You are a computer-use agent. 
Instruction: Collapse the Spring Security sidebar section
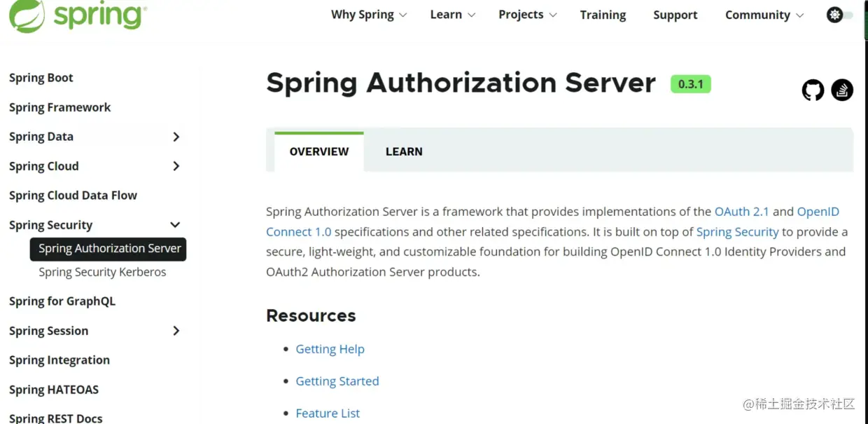coord(175,225)
